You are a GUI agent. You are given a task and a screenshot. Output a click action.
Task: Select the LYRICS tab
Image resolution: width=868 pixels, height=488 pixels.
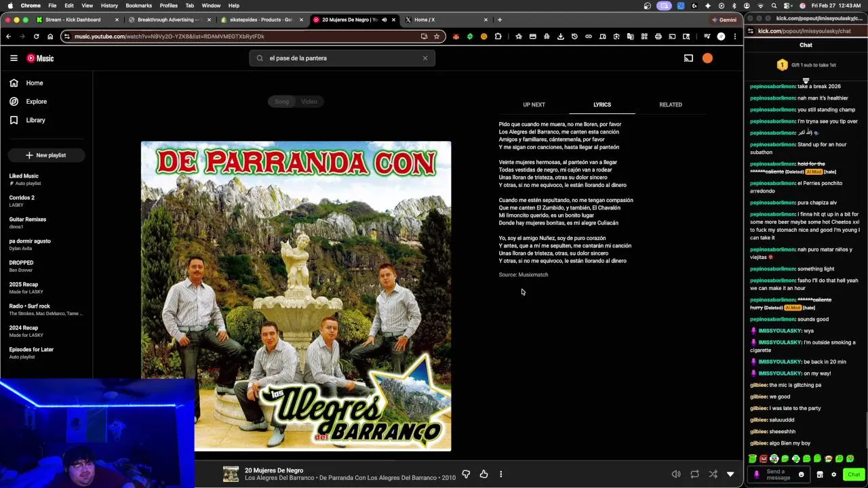602,104
